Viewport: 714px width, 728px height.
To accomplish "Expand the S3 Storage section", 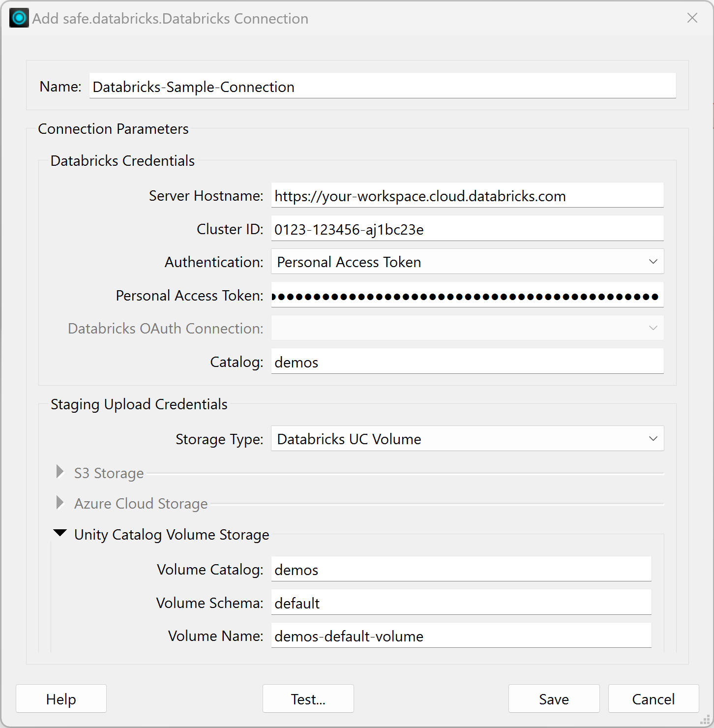I will (60, 472).
